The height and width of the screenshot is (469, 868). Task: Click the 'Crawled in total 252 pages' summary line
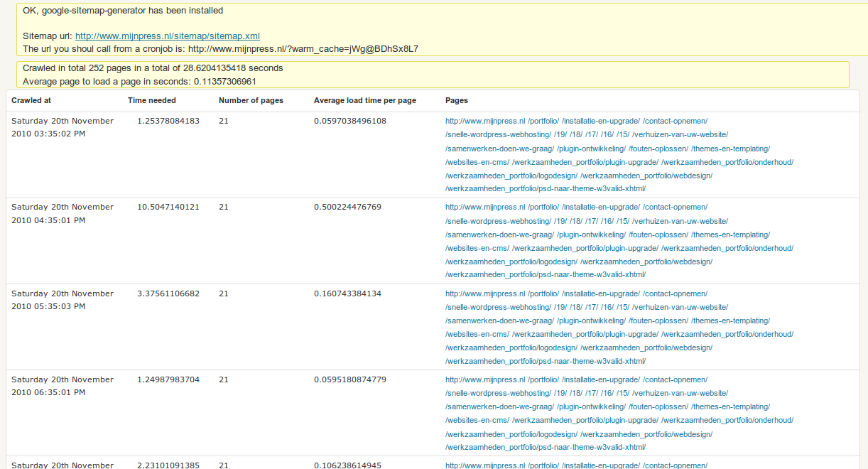click(x=153, y=68)
